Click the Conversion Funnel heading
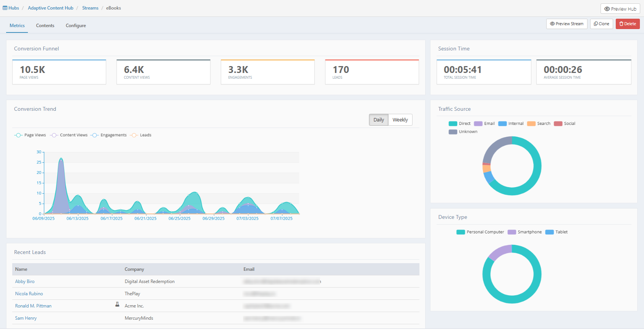Image resolution: width=644 pixels, height=330 pixels. point(37,49)
